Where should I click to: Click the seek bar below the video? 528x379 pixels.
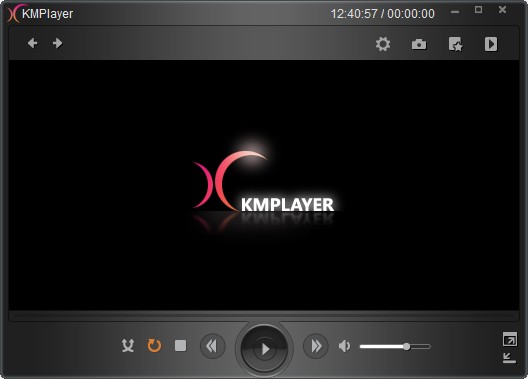[x=264, y=316]
